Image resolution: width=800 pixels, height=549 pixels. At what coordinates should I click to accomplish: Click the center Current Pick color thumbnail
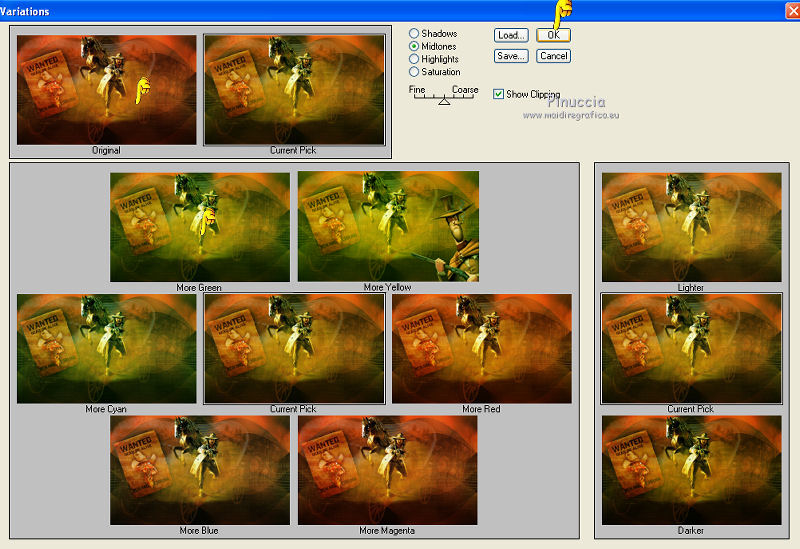(x=294, y=348)
